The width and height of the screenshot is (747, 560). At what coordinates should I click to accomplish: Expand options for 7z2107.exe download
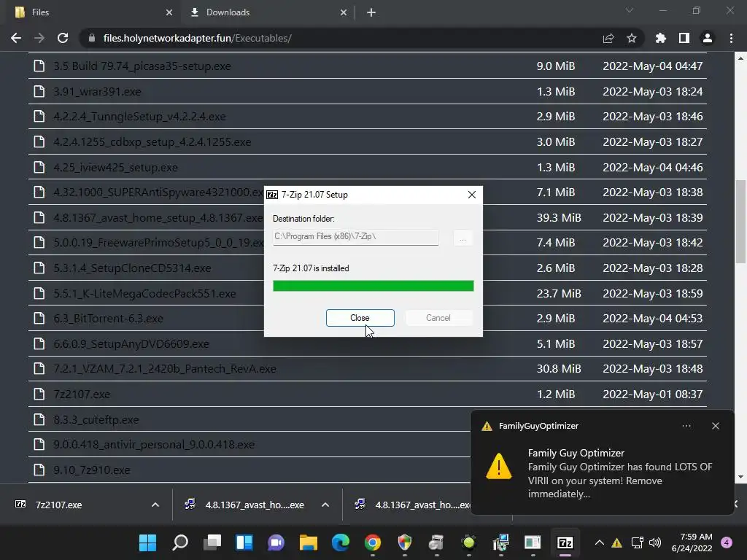point(155,505)
